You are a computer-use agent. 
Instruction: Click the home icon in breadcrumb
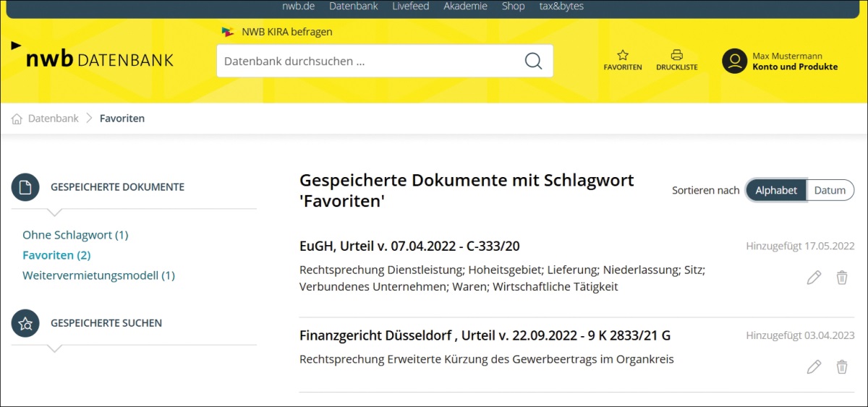click(x=17, y=119)
